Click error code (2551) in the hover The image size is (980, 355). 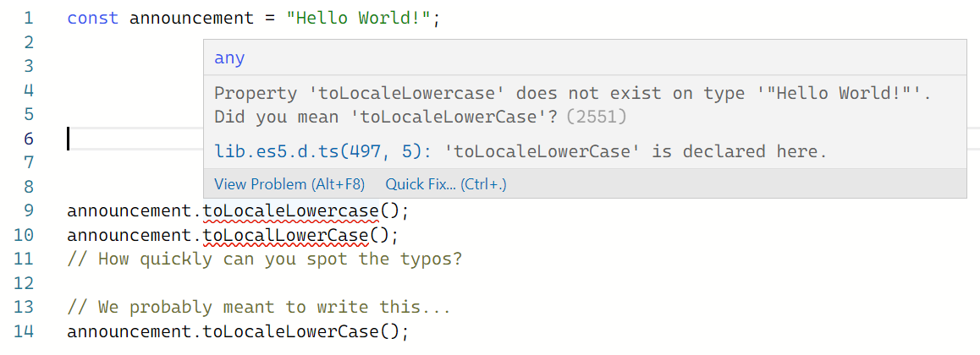click(x=596, y=117)
